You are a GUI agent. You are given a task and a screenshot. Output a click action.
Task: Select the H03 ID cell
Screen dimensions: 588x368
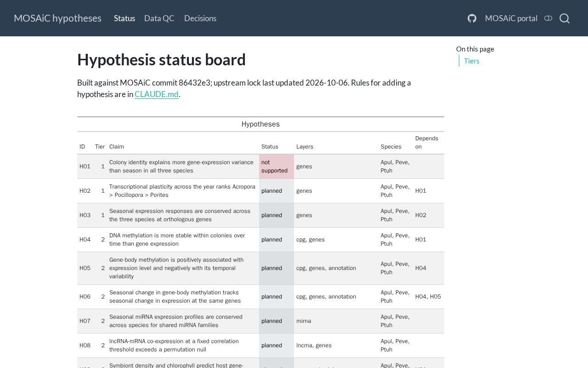(x=85, y=215)
